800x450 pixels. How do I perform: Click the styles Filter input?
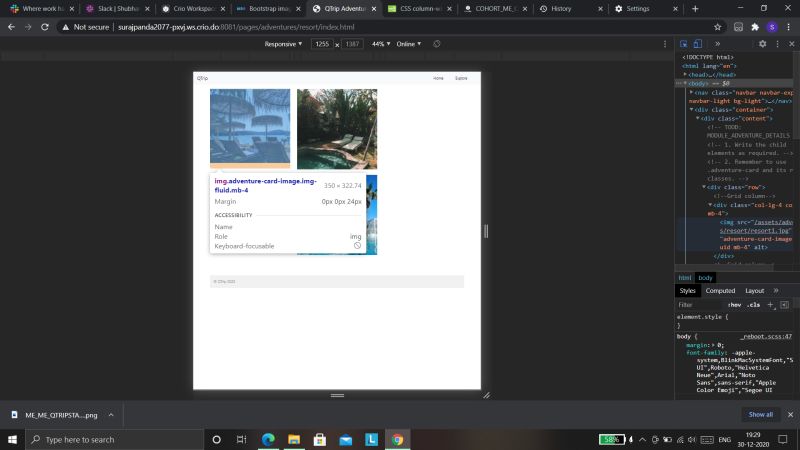(x=699, y=305)
